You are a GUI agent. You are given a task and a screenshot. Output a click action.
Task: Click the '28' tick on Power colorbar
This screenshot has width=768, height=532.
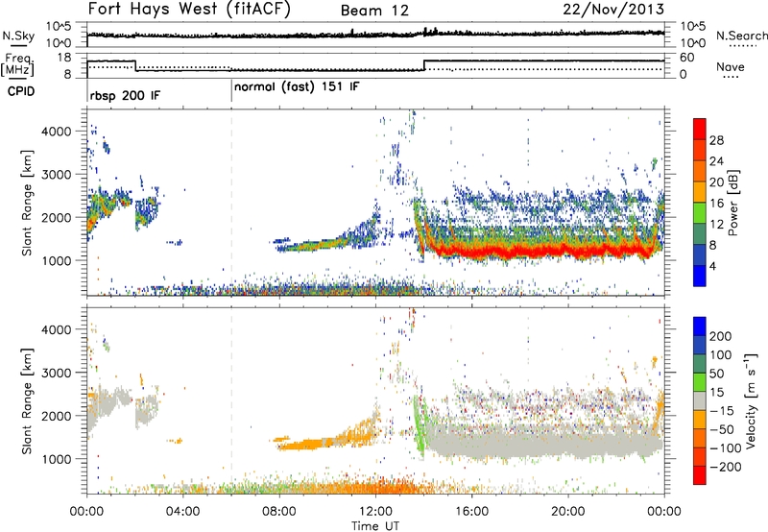pyautogui.click(x=716, y=140)
